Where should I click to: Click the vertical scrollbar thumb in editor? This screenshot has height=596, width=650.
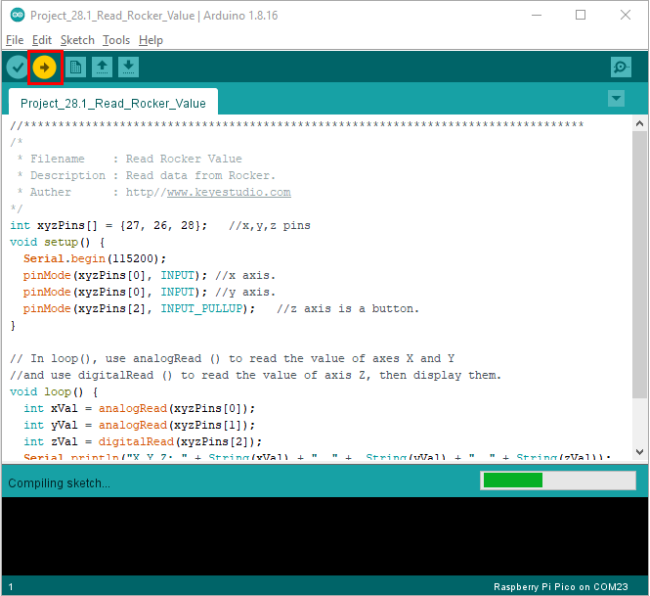coord(639,264)
